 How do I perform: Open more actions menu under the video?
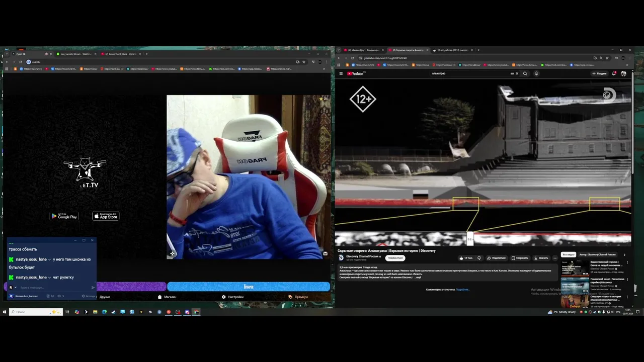555,258
